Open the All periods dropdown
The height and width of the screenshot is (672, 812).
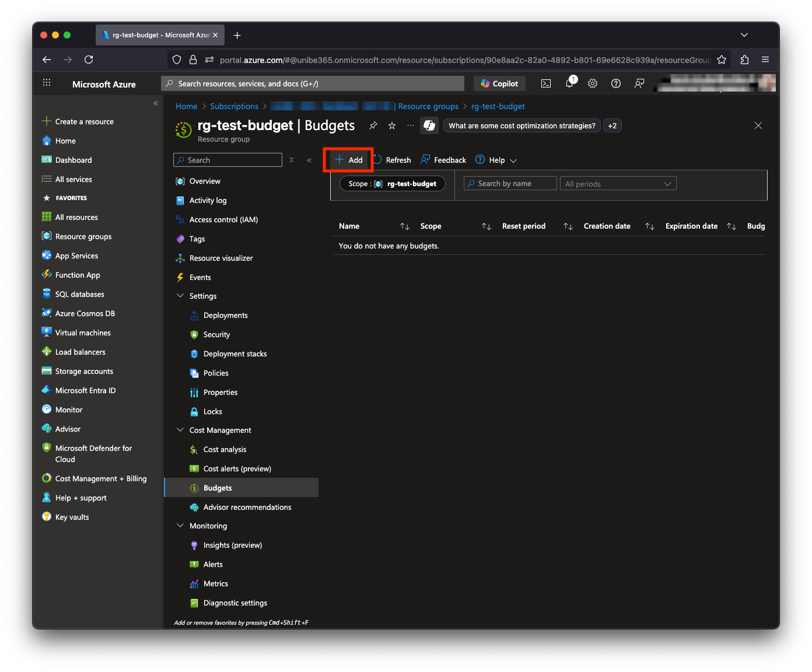pyautogui.click(x=618, y=183)
